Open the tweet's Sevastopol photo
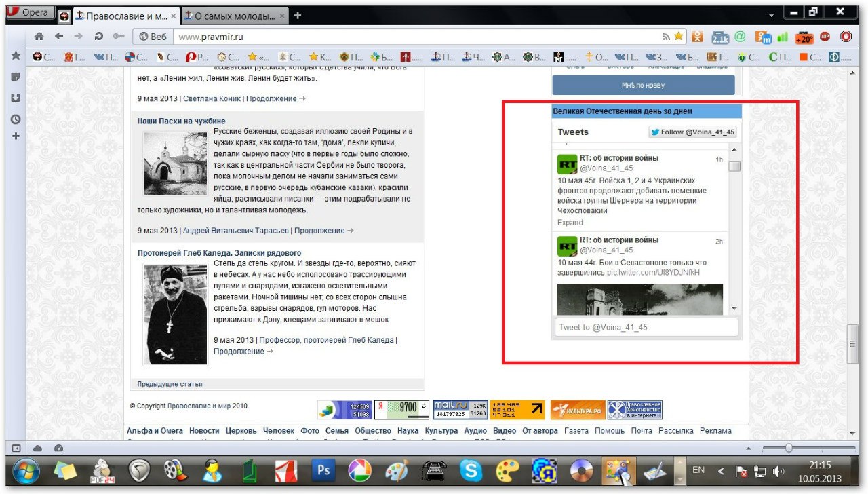Image resolution: width=868 pixels, height=494 pixels. tap(639, 299)
